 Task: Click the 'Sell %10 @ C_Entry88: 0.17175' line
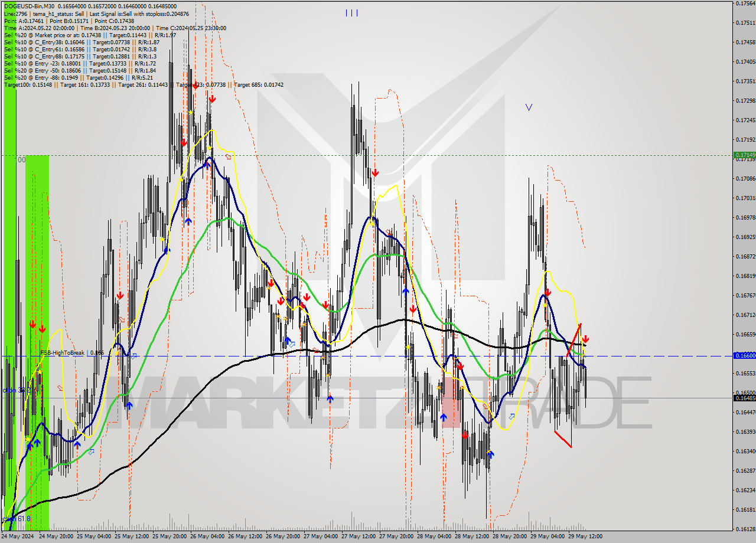coord(80,56)
